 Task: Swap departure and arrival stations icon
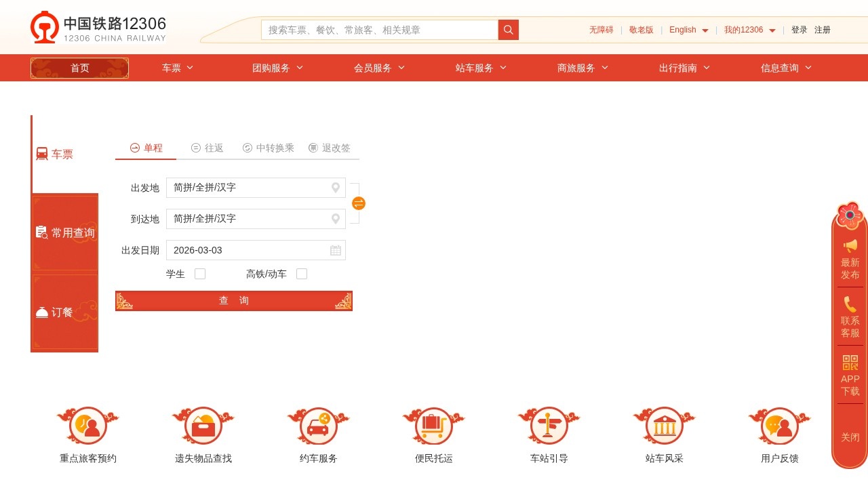(359, 203)
